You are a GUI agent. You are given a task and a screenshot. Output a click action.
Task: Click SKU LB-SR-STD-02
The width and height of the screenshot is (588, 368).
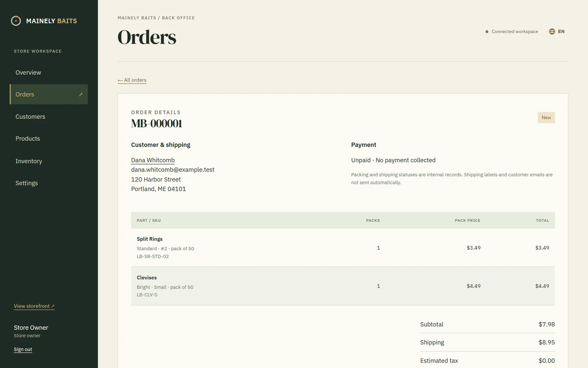(x=153, y=256)
